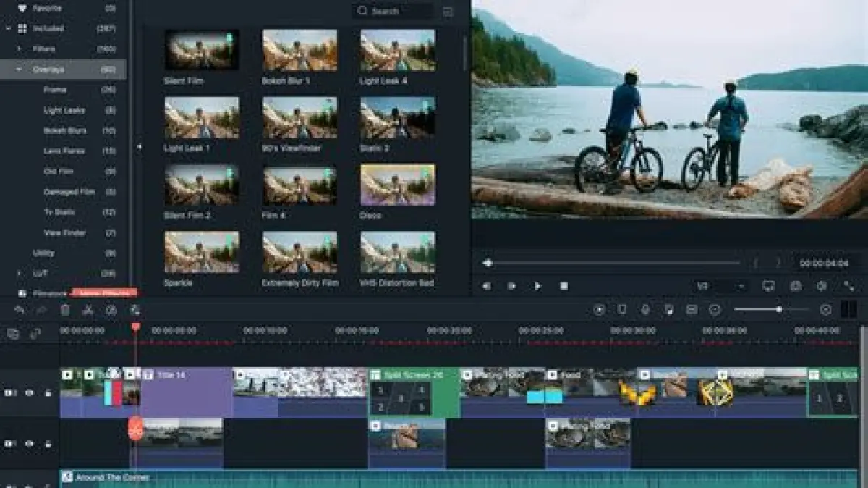The image size is (868, 488).
Task: Click the preview volume speaker icon
Action: coord(822,286)
